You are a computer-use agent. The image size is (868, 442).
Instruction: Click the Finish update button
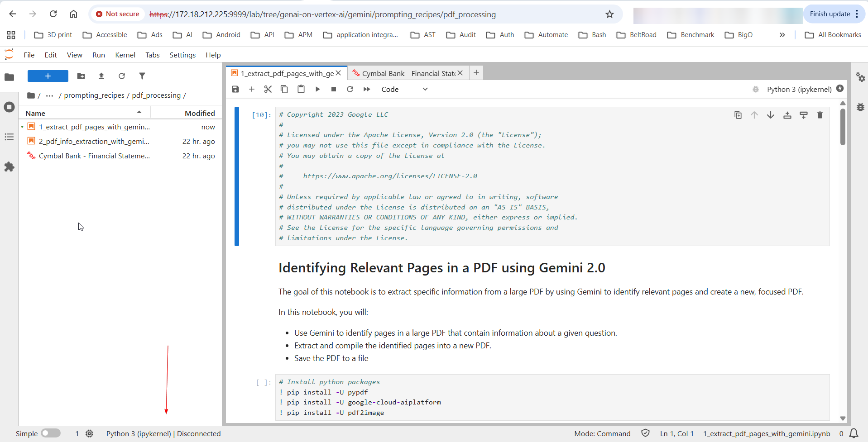tap(830, 14)
